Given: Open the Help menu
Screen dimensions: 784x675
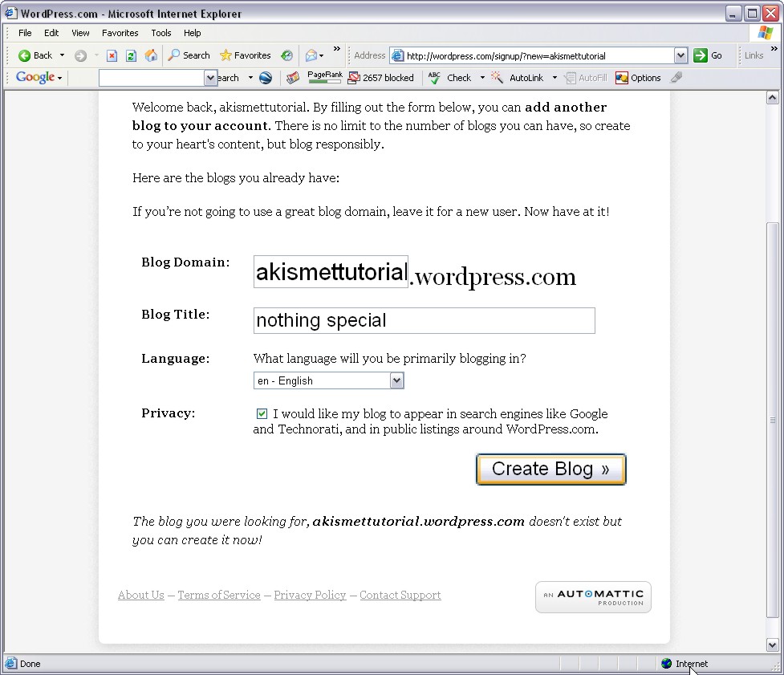Looking at the screenshot, I should (x=192, y=33).
